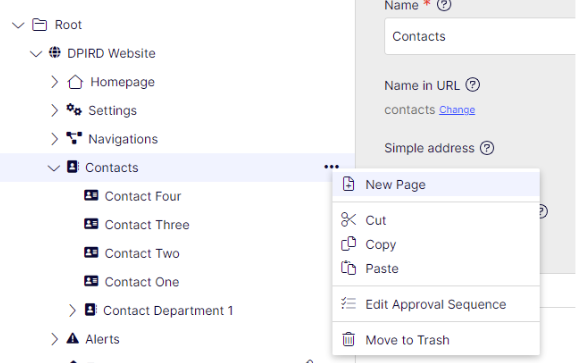The height and width of the screenshot is (363, 577).
Task: Choose Paste from context menu
Action: tap(436, 268)
